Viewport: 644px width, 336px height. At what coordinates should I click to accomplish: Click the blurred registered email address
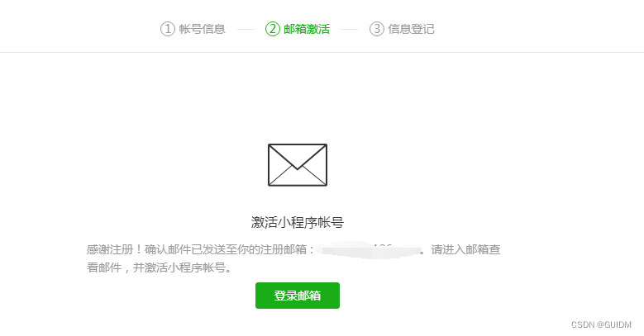pos(370,249)
